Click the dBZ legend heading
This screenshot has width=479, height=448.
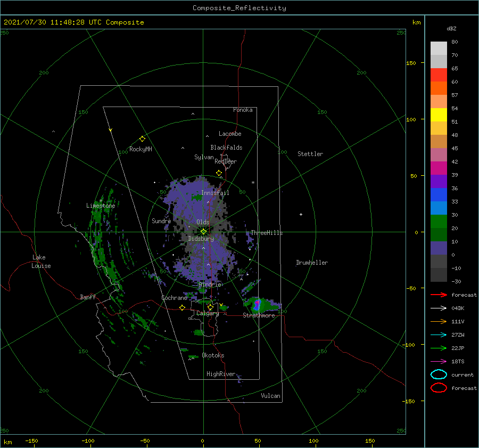pos(451,28)
